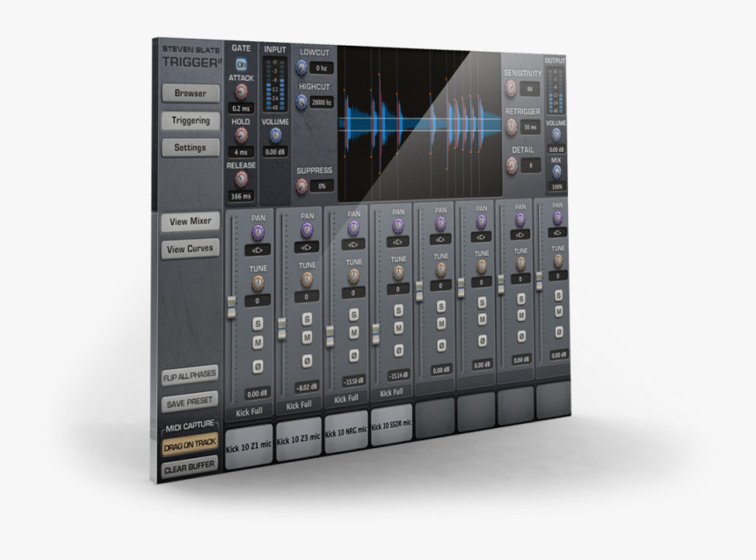Image resolution: width=756 pixels, height=560 pixels.
Task: Click the Retrigger 50 ms field
Action: pos(530,127)
